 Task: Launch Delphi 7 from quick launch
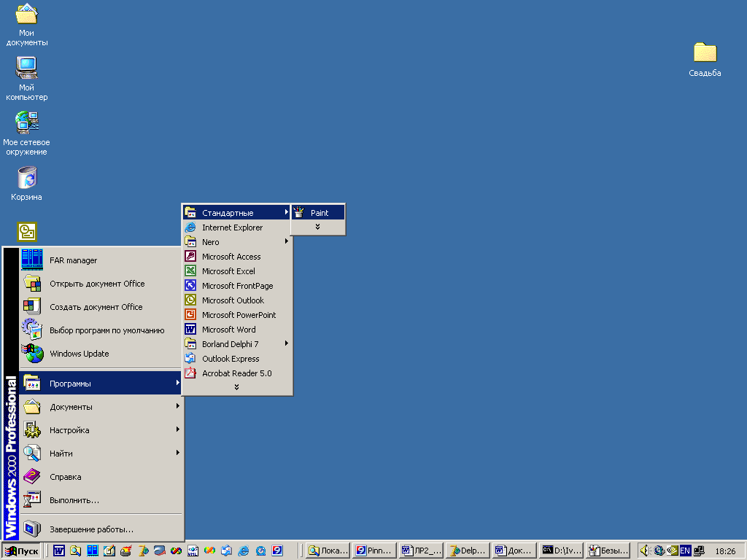143,551
